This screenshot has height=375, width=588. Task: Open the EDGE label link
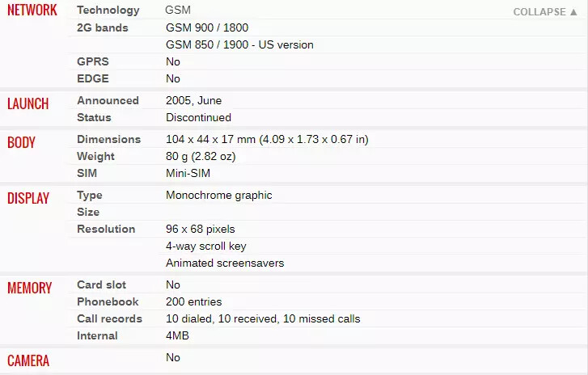coord(93,78)
